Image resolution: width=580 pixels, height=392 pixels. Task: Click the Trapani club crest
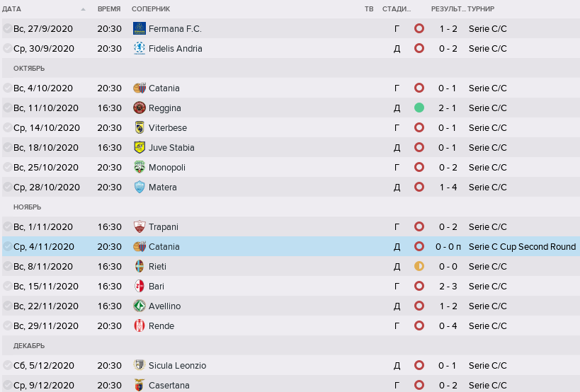(139, 227)
